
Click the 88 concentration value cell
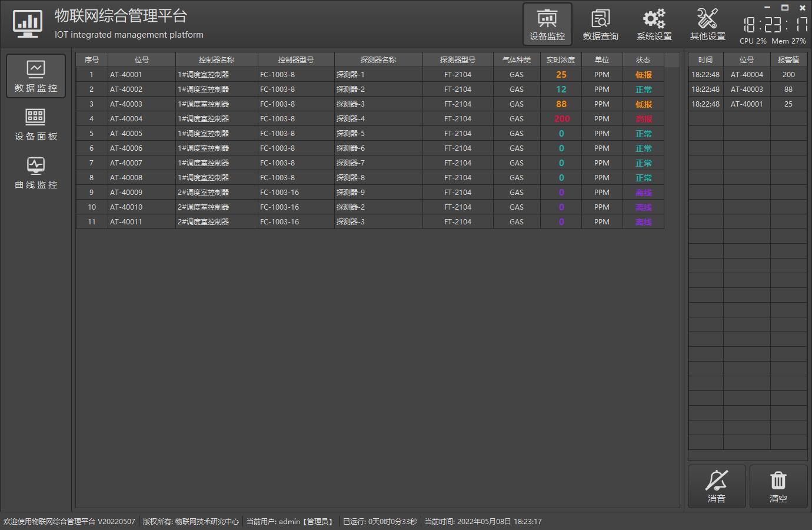(561, 104)
